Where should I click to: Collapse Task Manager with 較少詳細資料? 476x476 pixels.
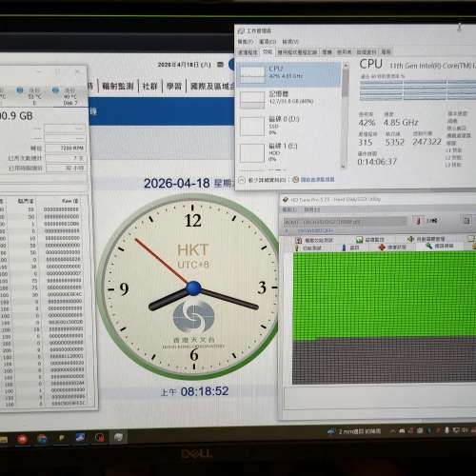coord(262,180)
